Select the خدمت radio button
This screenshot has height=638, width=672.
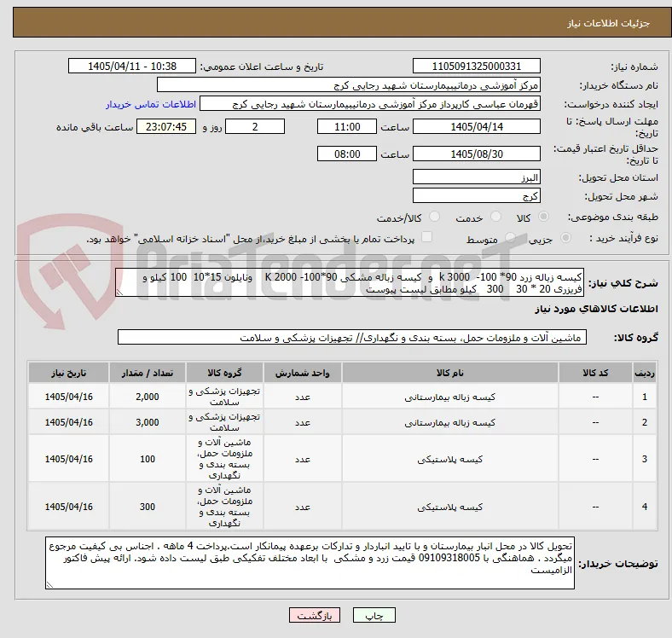coord(495,217)
